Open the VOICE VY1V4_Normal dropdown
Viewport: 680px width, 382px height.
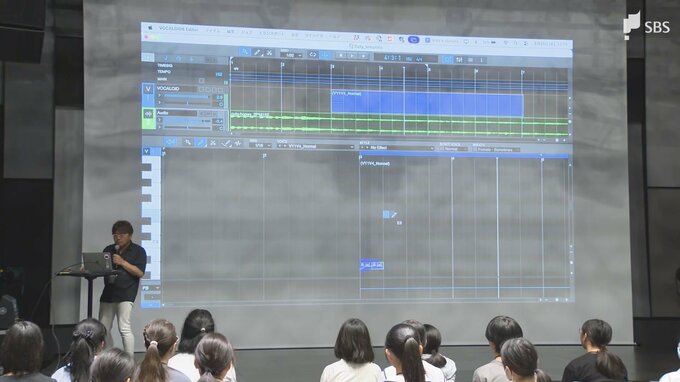point(320,147)
